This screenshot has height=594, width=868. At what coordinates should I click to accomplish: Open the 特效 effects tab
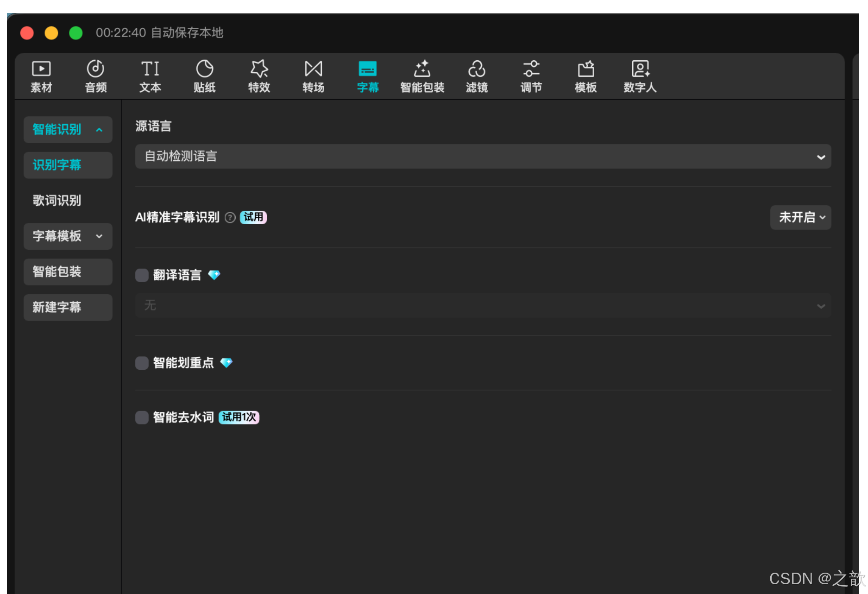pyautogui.click(x=259, y=77)
